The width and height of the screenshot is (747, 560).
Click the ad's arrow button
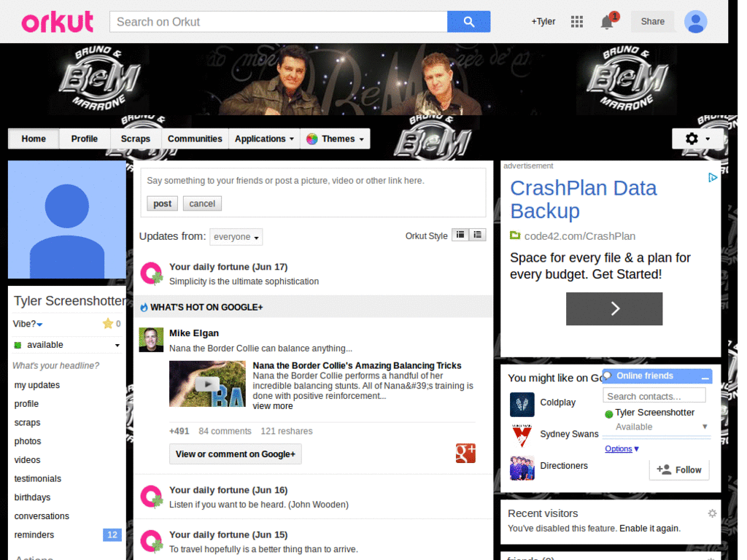614,308
